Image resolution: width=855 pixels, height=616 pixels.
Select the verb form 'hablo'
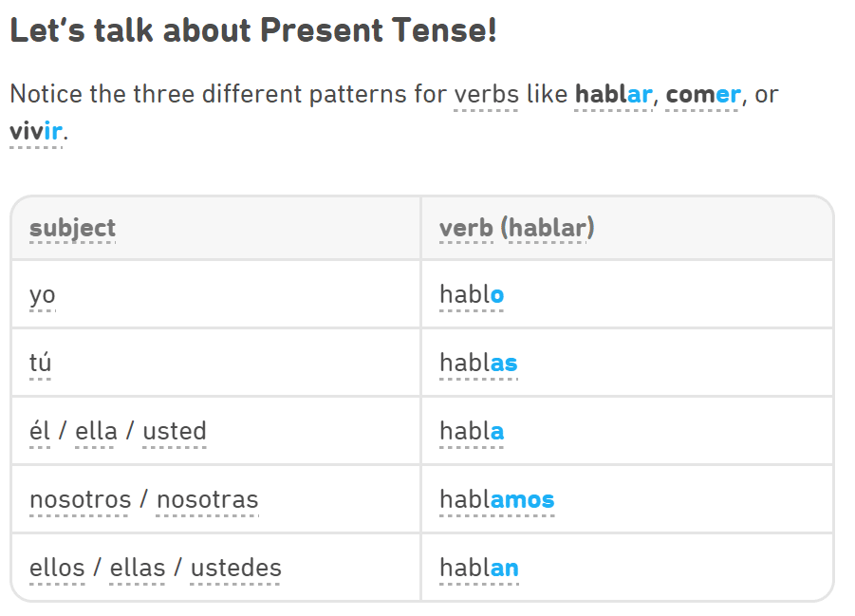tap(472, 294)
